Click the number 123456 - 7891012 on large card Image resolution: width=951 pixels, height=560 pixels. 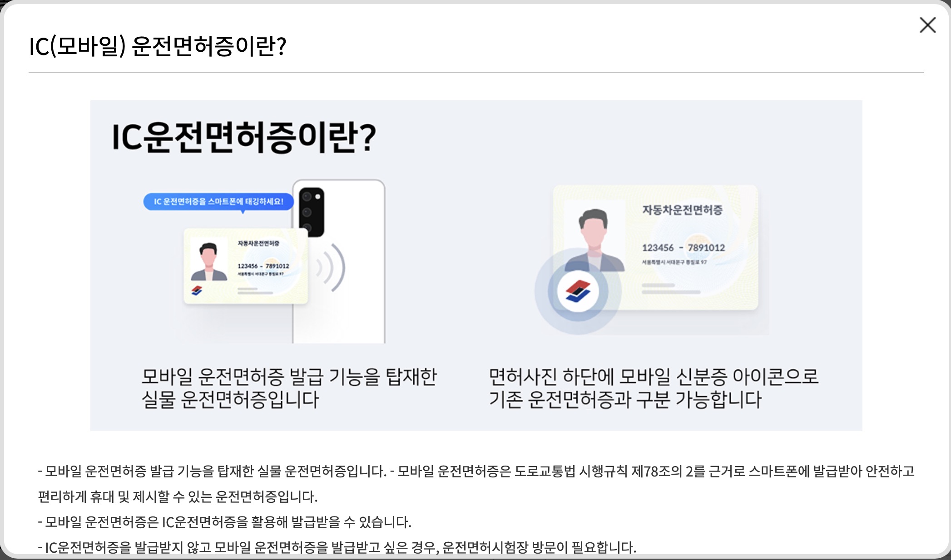683,248
